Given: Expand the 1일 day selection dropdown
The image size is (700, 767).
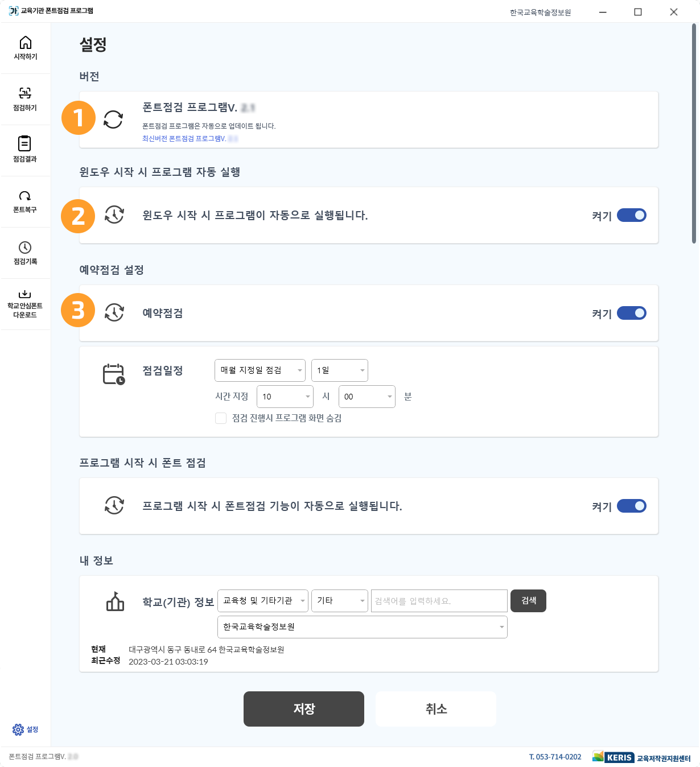Looking at the screenshot, I should 339,370.
